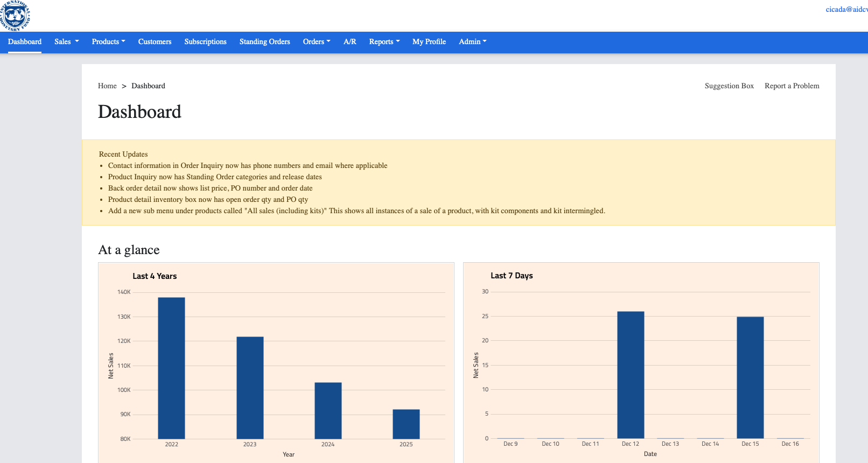Click the 2025 bar in Last 4 Years chart

point(406,424)
